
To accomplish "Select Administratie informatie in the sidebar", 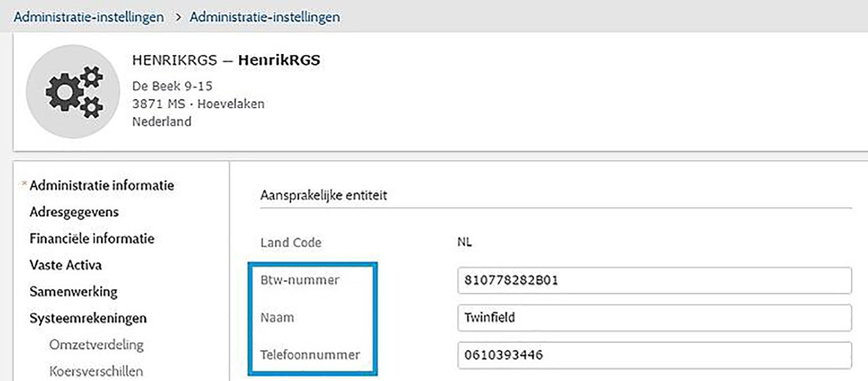I will 102,185.
